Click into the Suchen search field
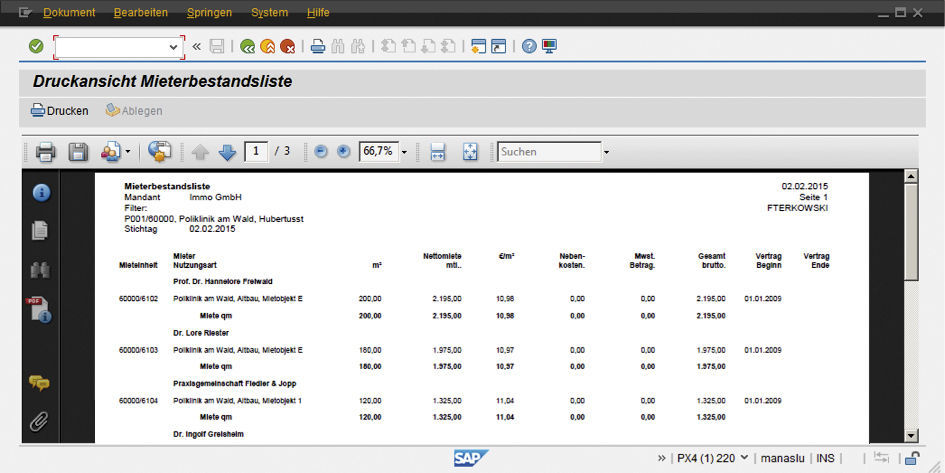The height and width of the screenshot is (473, 945). tap(548, 152)
